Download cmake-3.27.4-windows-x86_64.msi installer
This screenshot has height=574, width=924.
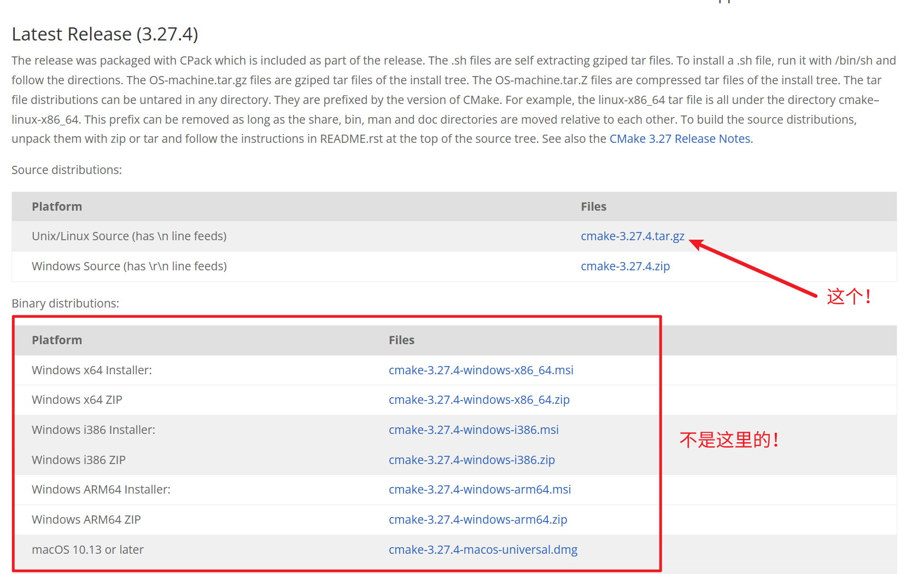pos(481,370)
